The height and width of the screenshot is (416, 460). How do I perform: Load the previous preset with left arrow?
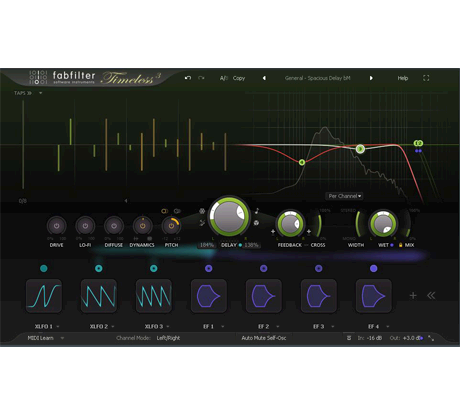264,78
